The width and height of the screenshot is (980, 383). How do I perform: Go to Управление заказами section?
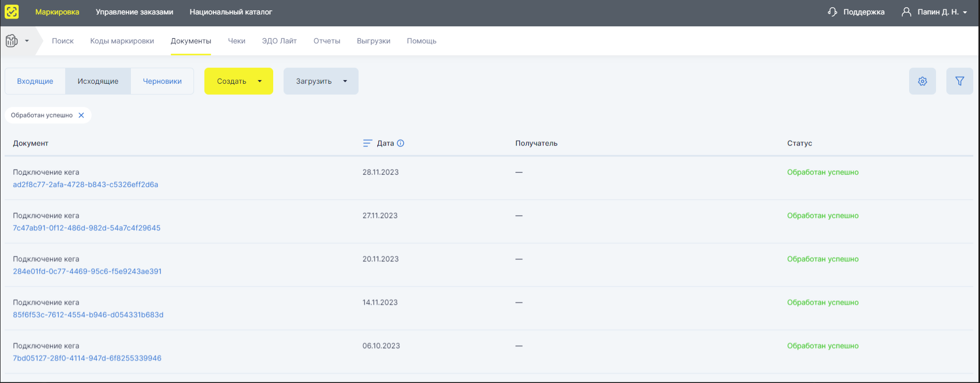[135, 12]
